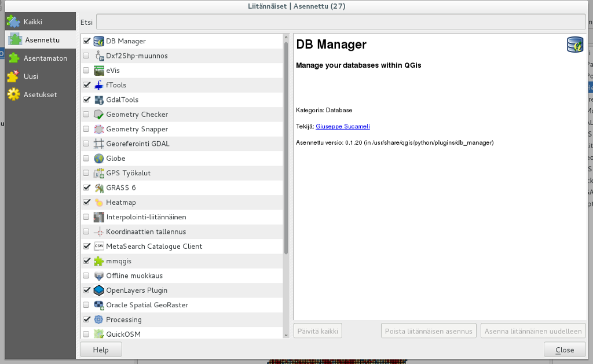Open the Asetukset settings tab
The height and width of the screenshot is (364, 593).
[x=41, y=94]
